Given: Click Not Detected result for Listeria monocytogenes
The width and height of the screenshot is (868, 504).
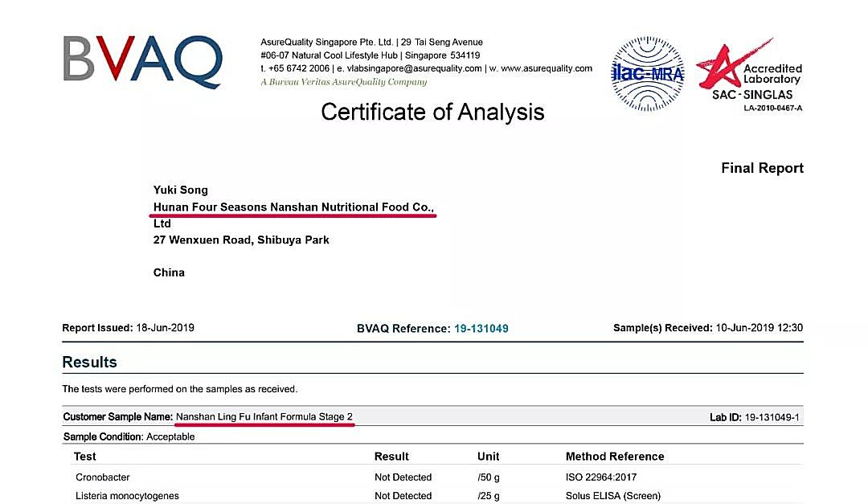Looking at the screenshot, I should click(403, 496).
